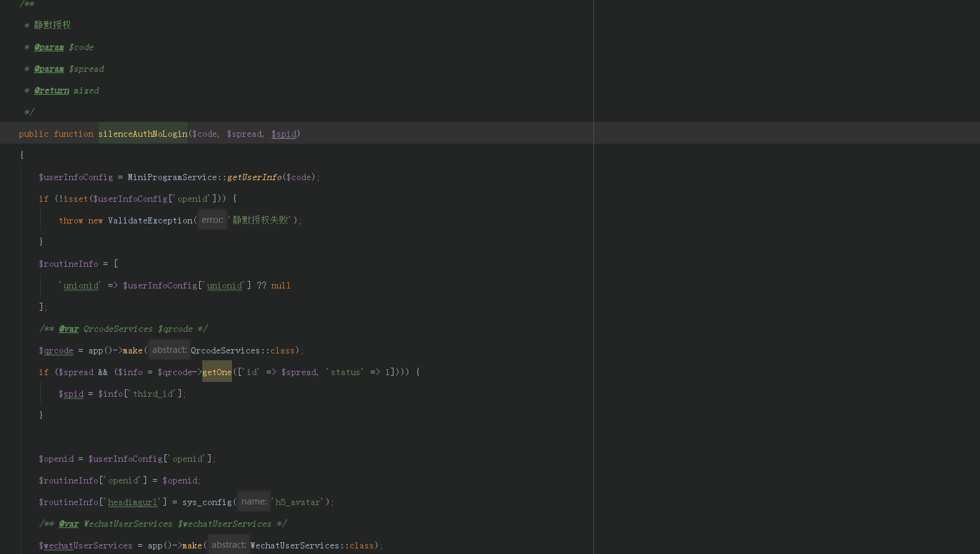Click the highlighted getOne method call
The image size is (980, 554).
click(217, 372)
